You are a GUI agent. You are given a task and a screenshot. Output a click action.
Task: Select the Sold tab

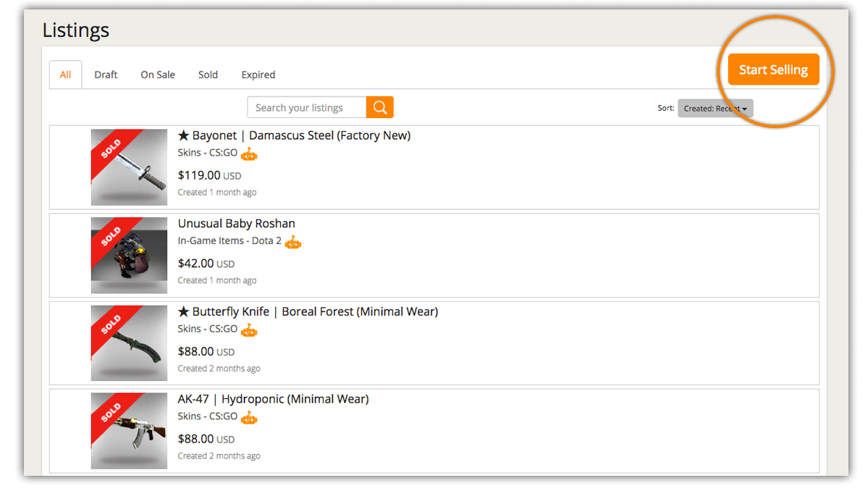pyautogui.click(x=208, y=75)
